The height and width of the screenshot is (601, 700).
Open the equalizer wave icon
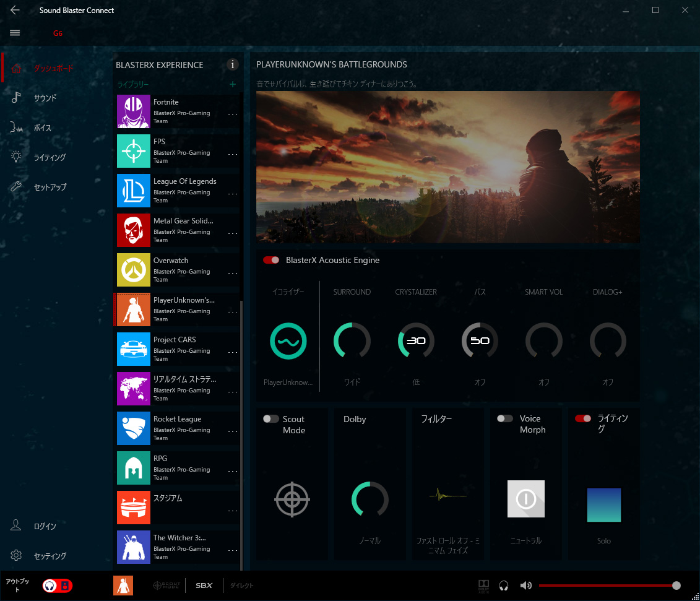tap(288, 340)
